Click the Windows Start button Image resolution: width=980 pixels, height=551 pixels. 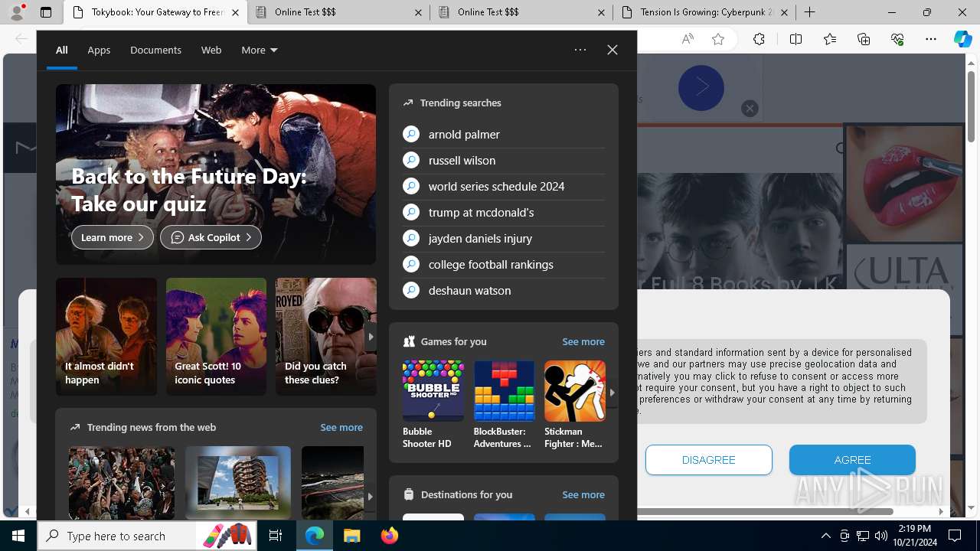[x=18, y=536]
